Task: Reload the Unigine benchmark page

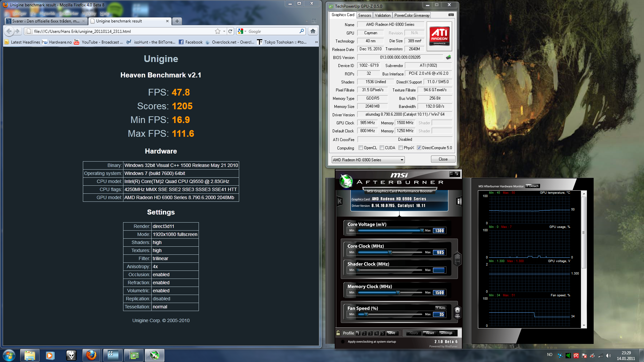Action: 230,31
